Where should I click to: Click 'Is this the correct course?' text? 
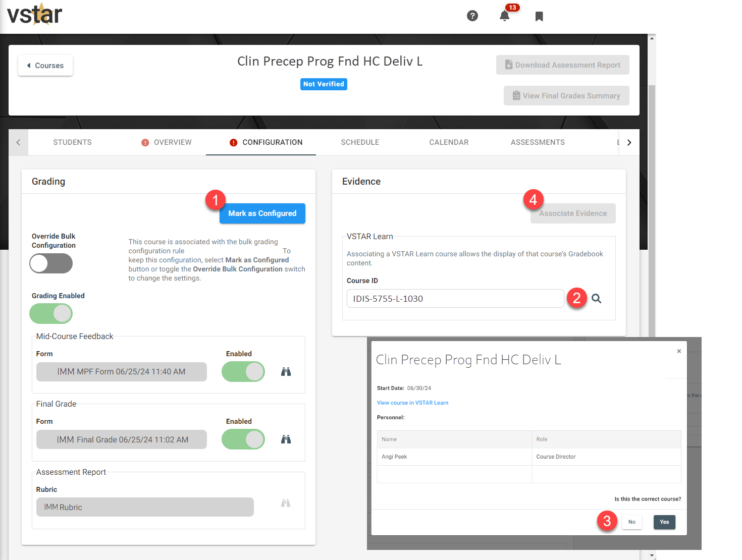pyautogui.click(x=648, y=499)
